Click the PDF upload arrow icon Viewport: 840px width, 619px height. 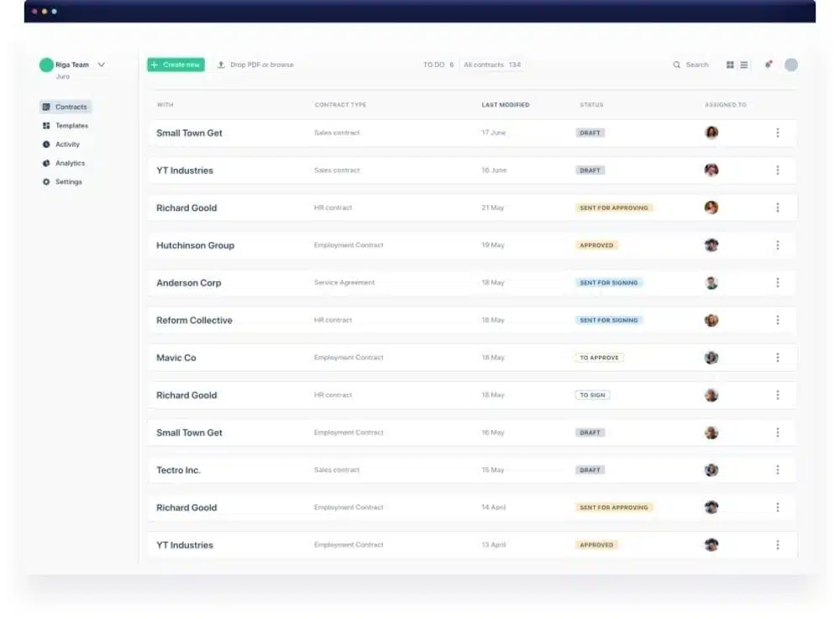click(220, 65)
